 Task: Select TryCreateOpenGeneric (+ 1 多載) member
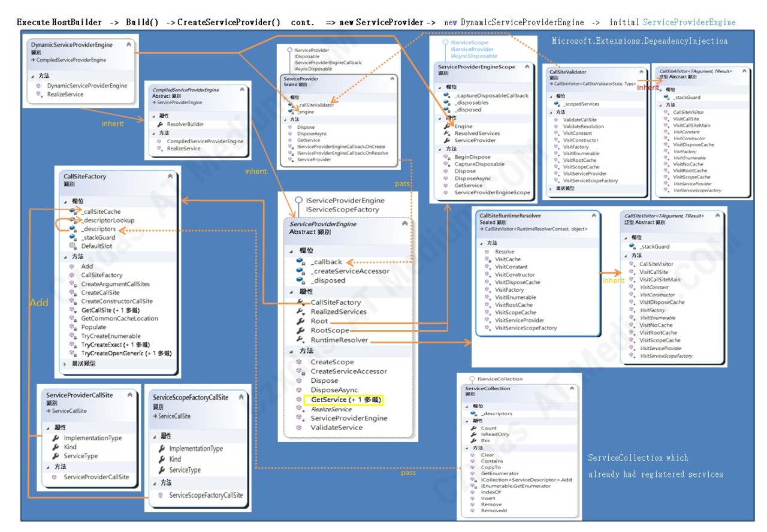click(126, 353)
